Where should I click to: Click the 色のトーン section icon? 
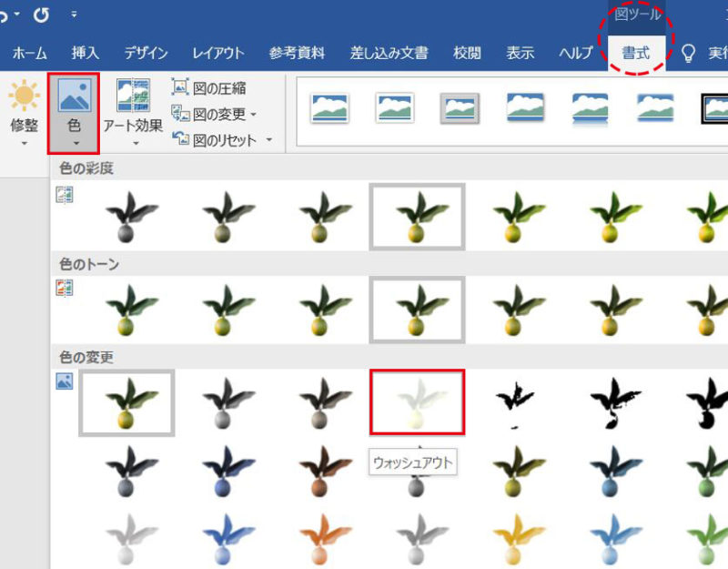click(x=65, y=288)
